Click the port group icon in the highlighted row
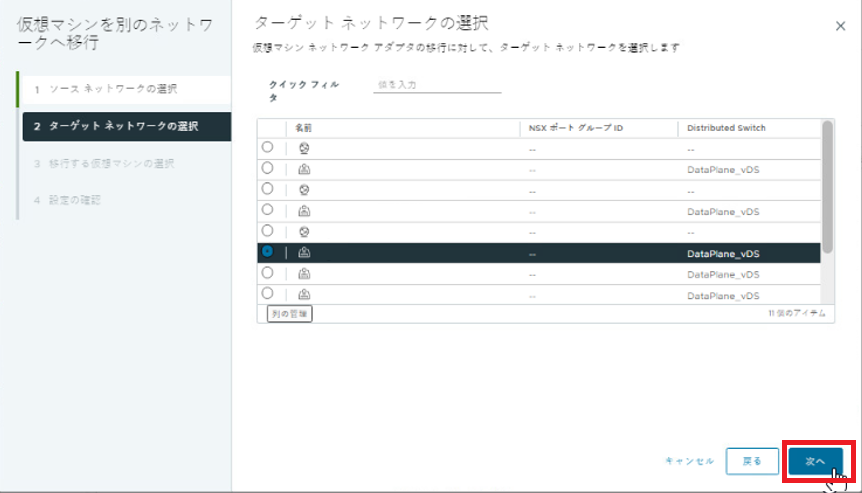 click(x=304, y=253)
